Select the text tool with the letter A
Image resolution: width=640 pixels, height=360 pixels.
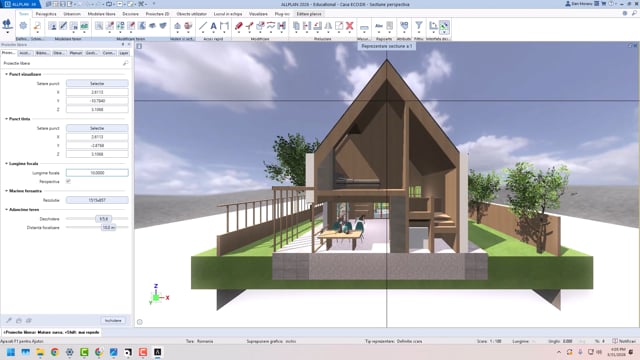[213, 26]
